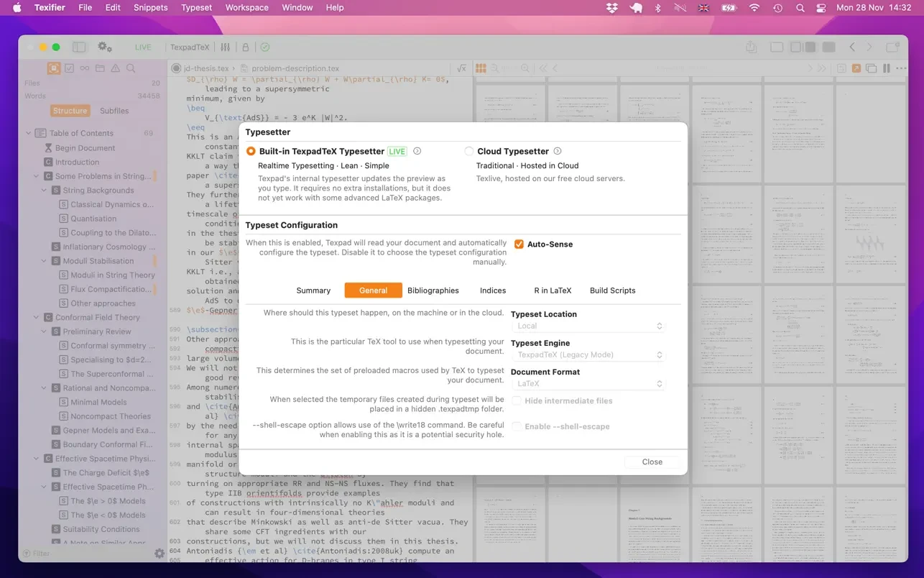The height and width of the screenshot is (578, 924).
Task: Zoom in on the PDF preview
Action: tap(525, 68)
